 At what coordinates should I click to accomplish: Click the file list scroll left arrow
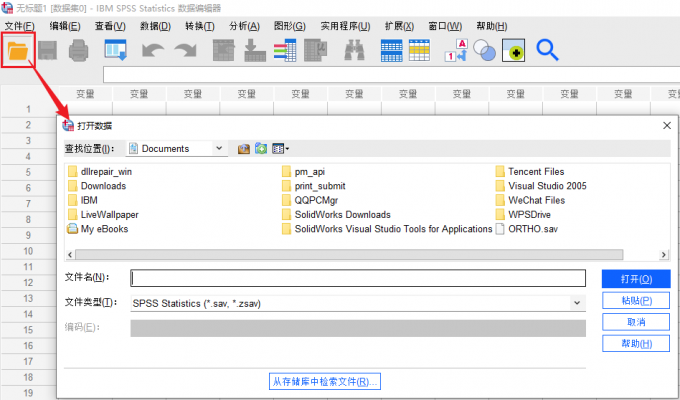(70, 255)
